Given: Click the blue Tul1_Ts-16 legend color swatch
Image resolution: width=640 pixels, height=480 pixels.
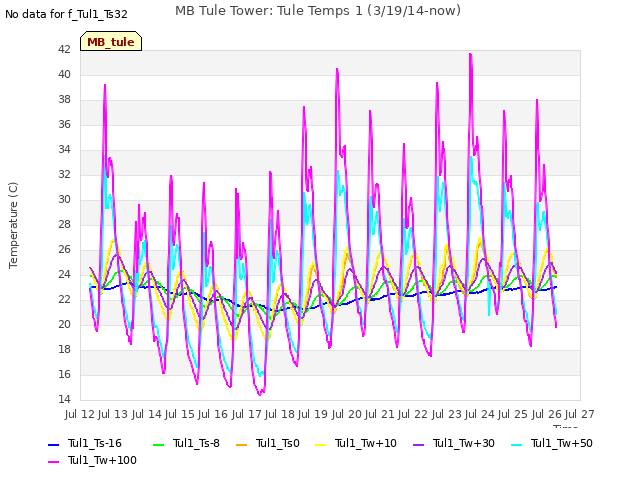Looking at the screenshot, I should 53,444.
